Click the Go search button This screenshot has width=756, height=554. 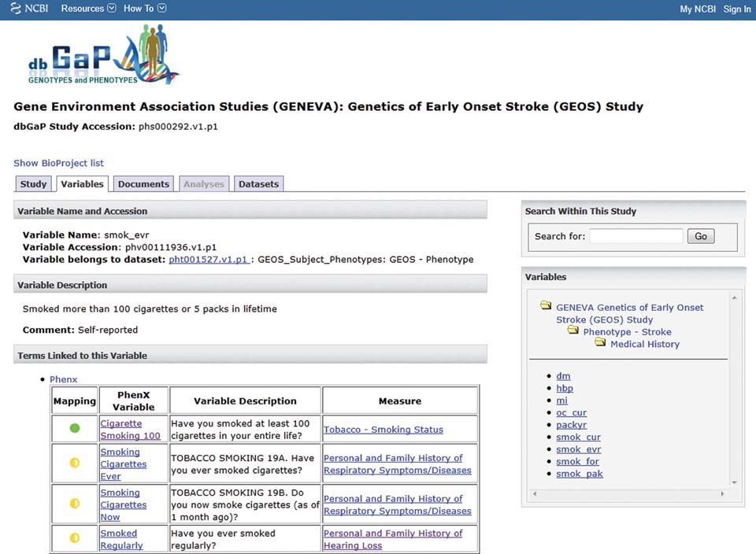point(701,236)
